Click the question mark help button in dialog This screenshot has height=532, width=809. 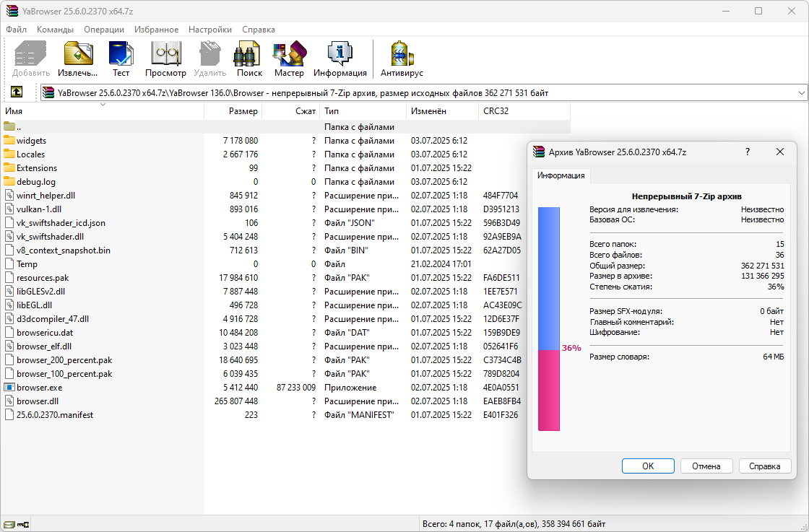pos(748,152)
